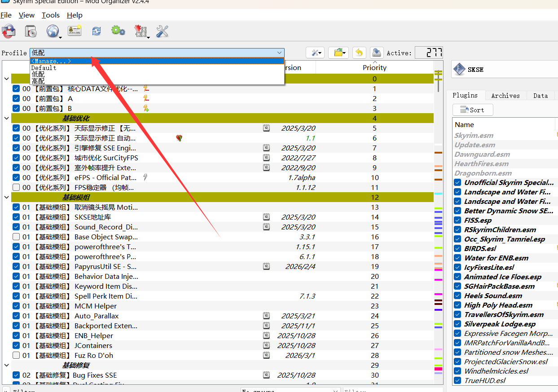The height and width of the screenshot is (392, 558).
Task: Open the Tools menu
Action: coord(50,15)
